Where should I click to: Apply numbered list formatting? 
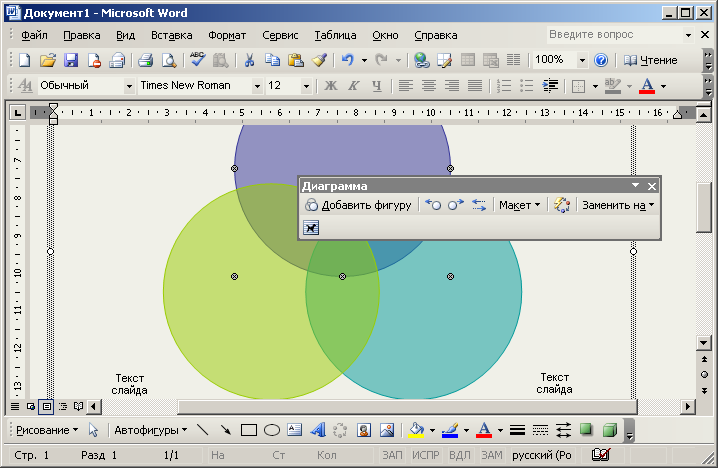coord(504,86)
